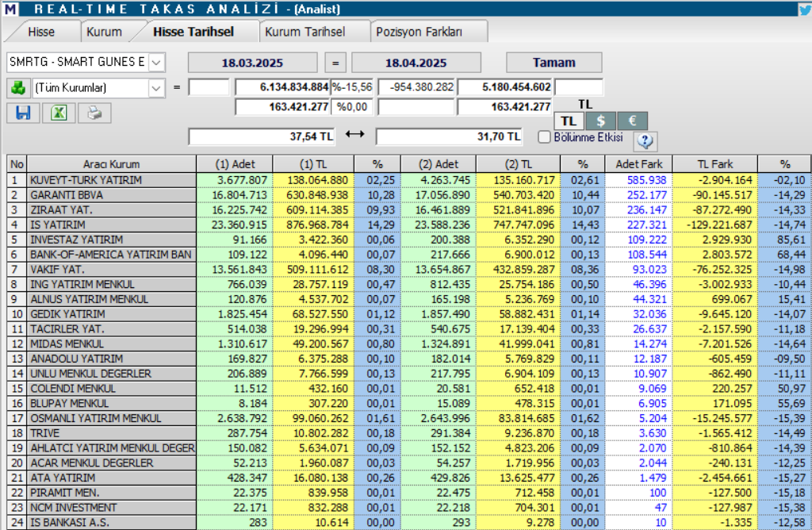Select BANK-OF-AMERICA YATIRIM BAN row

pyautogui.click(x=409, y=255)
